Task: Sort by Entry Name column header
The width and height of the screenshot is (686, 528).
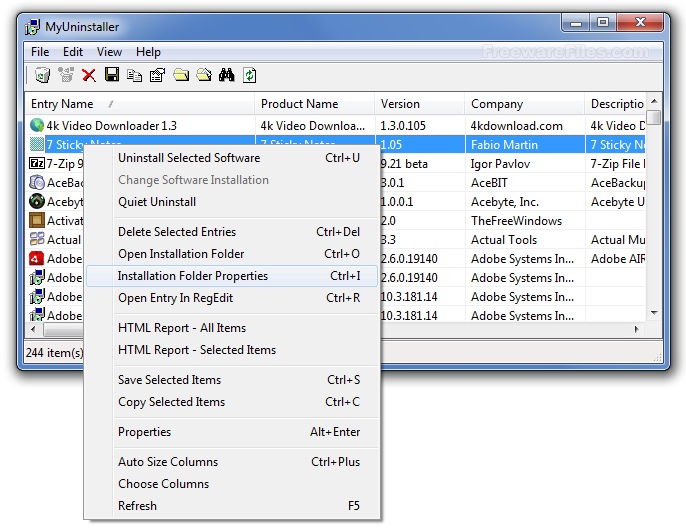Action: click(x=140, y=104)
